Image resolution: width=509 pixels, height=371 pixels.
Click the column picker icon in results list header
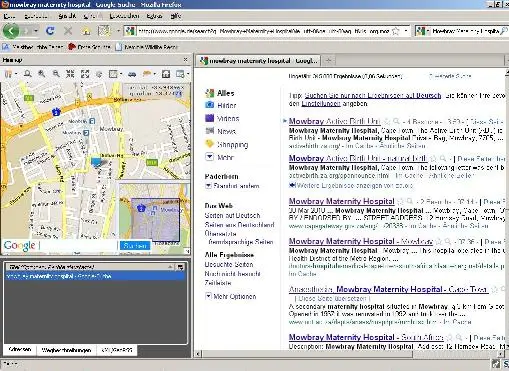point(180,267)
